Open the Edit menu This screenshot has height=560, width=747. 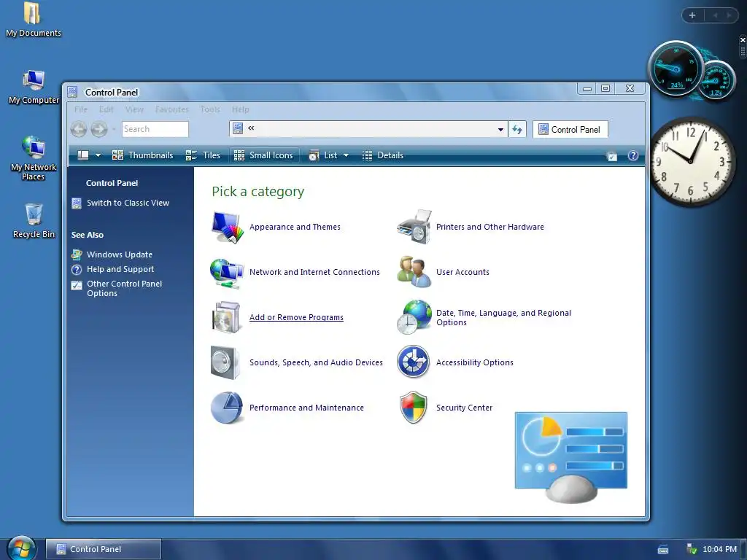[106, 109]
